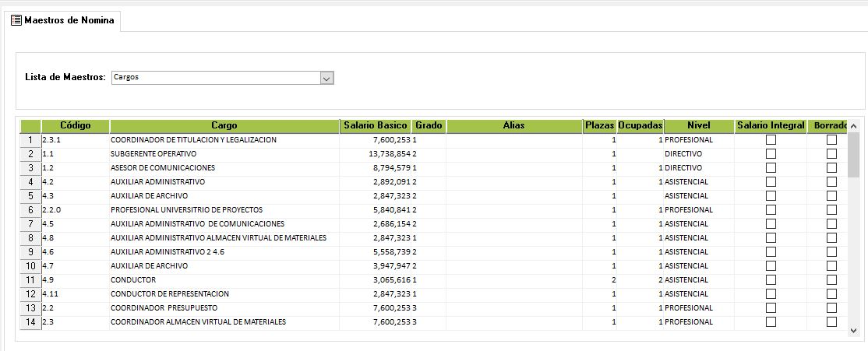
Task: Toggle Borrado checkbox for Asesor de Comunicaciones
Action: point(831,168)
